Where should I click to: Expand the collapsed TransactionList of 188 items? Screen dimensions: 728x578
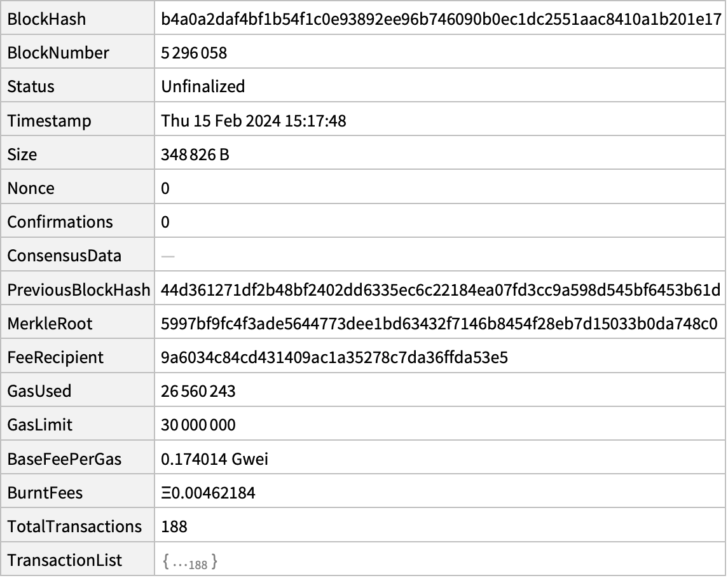[190, 561]
